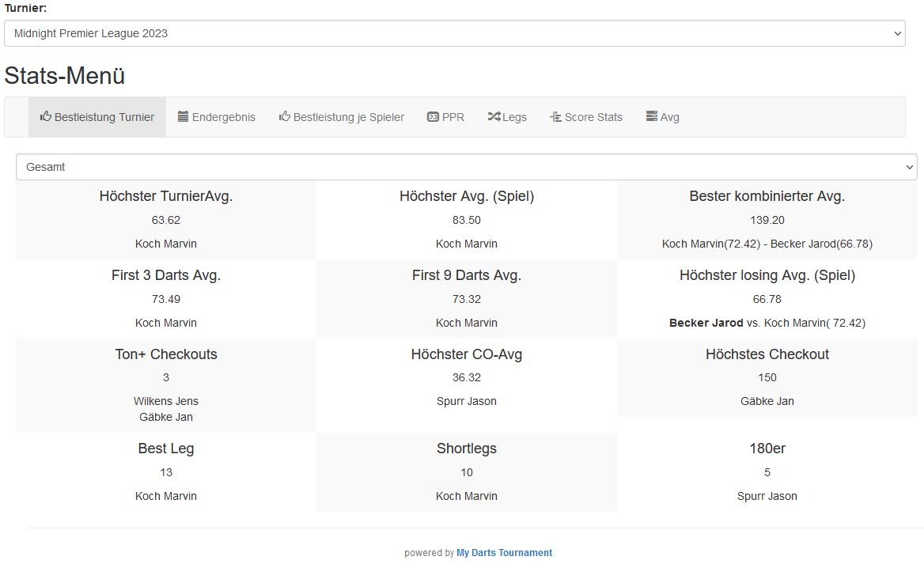Click the shuffle icon beside Legs
Screen dimensions: 924x564
point(494,117)
